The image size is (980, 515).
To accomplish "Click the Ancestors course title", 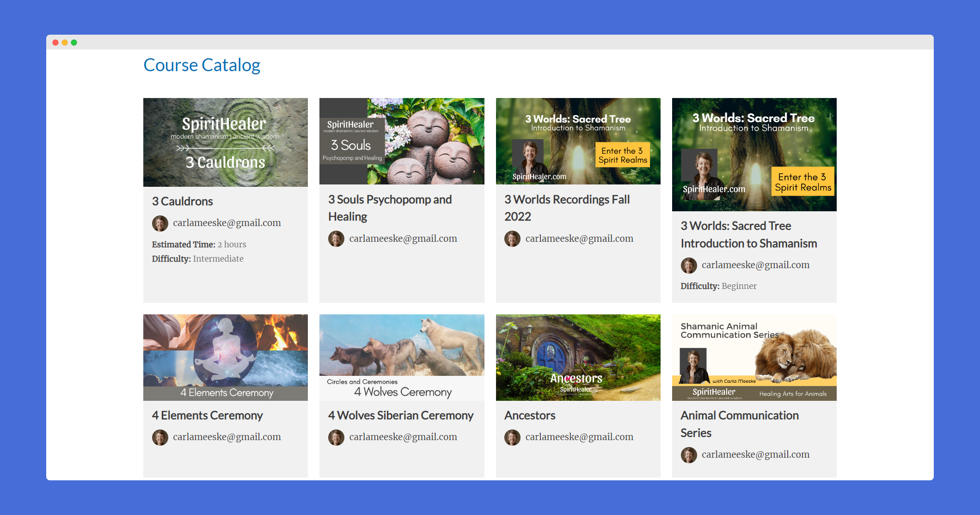I will [530, 416].
